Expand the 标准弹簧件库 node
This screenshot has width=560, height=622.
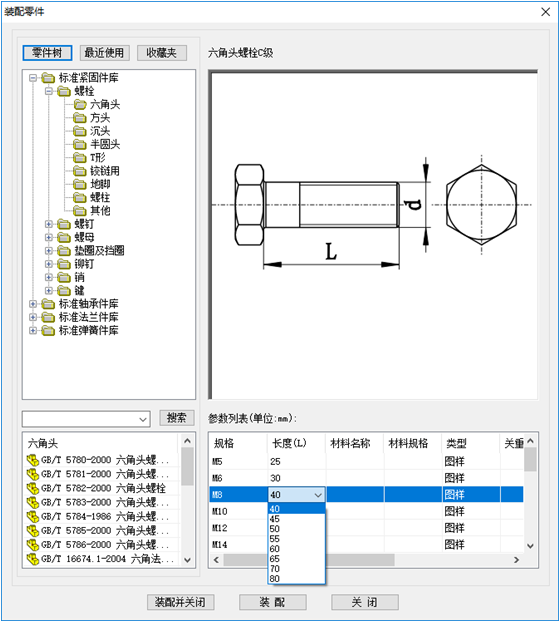[x=33, y=330]
